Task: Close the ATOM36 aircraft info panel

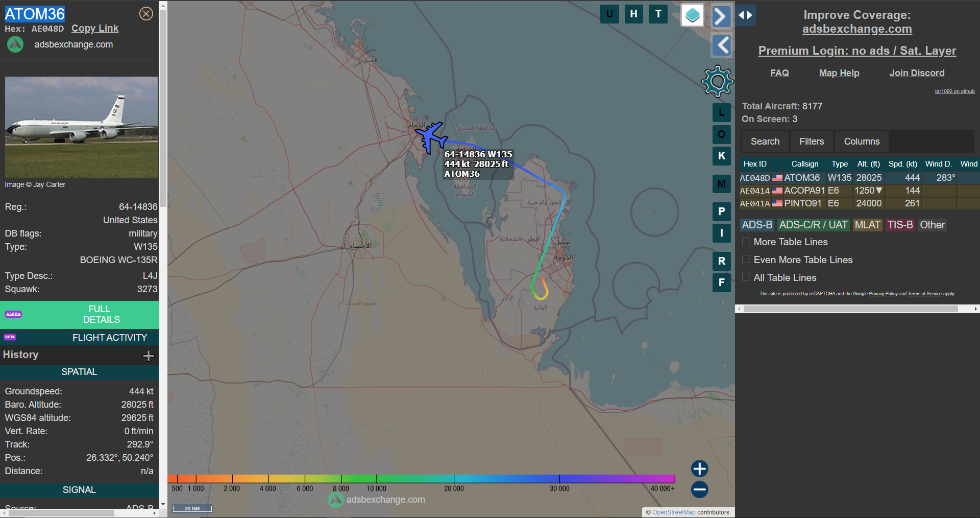Action: click(146, 14)
